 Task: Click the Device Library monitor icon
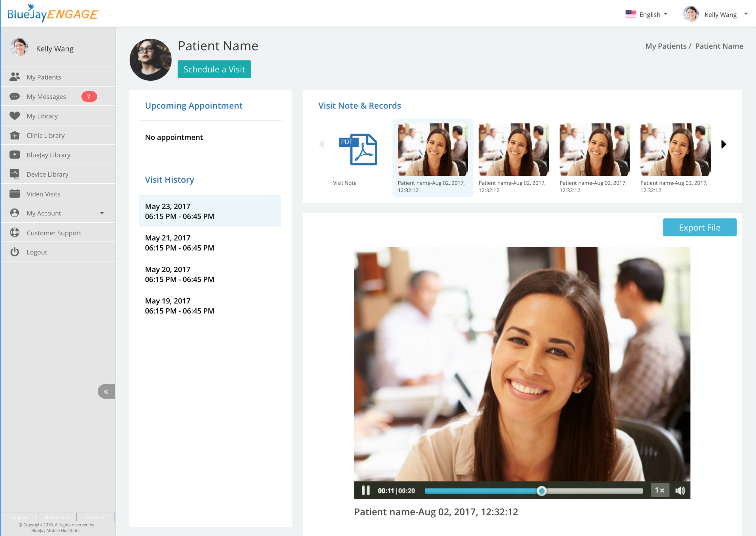14,174
